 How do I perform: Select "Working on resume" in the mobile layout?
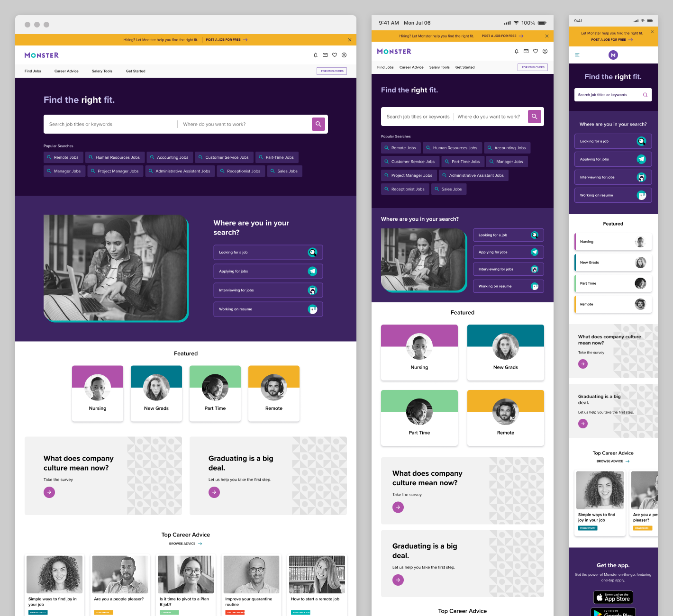pos(613,195)
